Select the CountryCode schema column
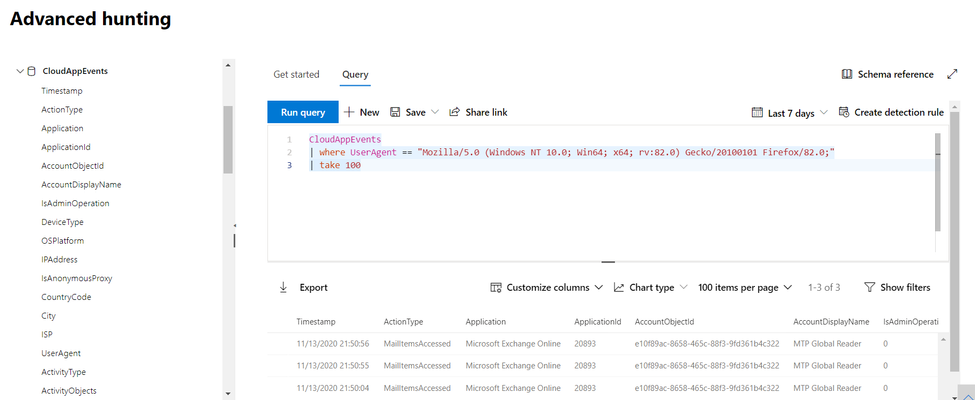The image size is (975, 400). pos(66,297)
